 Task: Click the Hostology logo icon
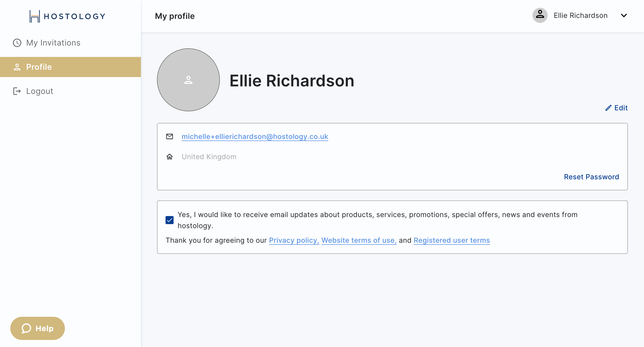coord(35,16)
